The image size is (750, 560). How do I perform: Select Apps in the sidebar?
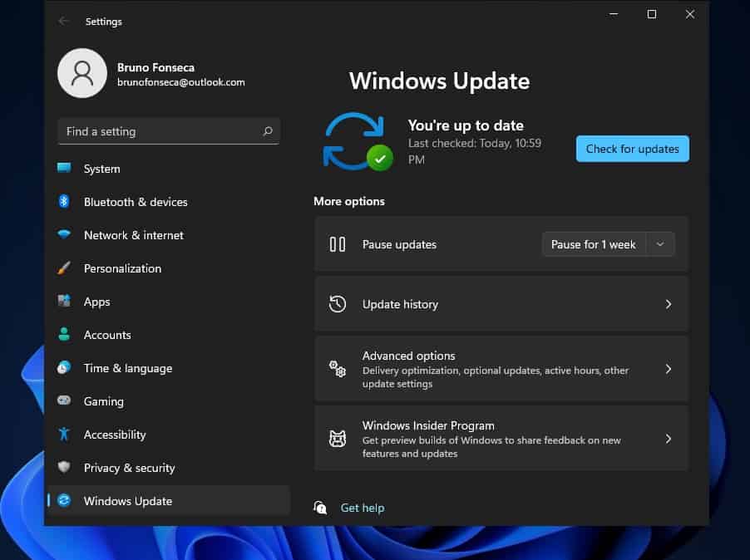point(169,302)
